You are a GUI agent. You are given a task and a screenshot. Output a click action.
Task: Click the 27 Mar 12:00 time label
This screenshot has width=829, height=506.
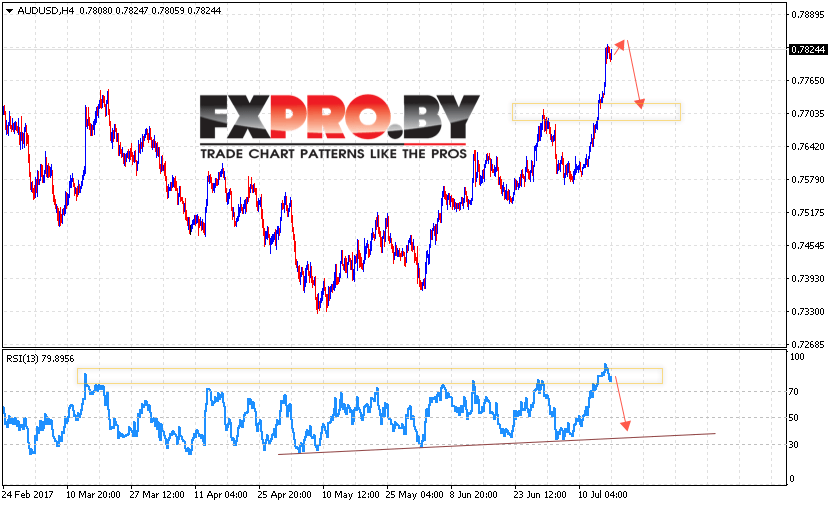[x=157, y=495]
